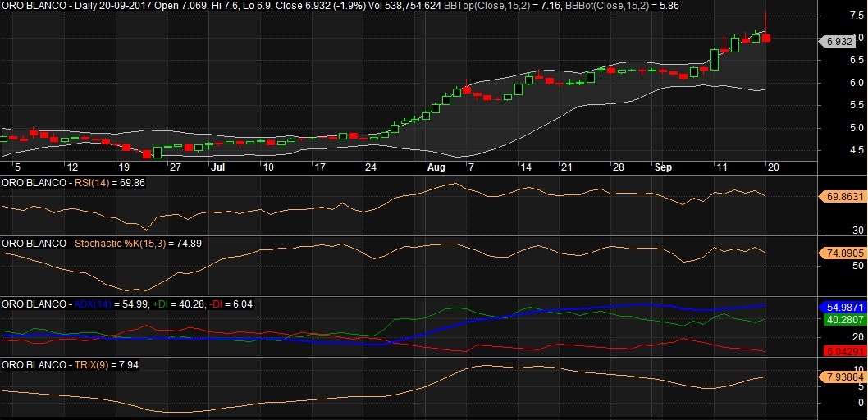Select the RSI value tag 69.8631
Screen dimensions: 868x420
[x=843, y=198]
